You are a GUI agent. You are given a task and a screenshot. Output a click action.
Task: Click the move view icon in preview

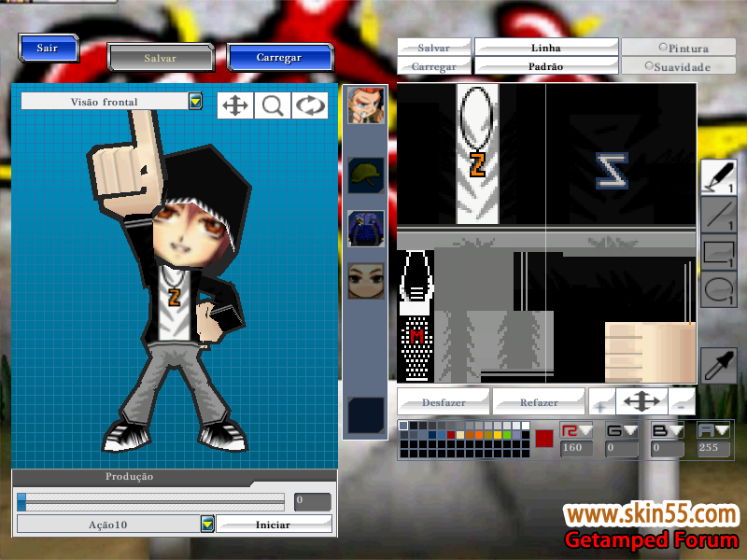point(235,105)
